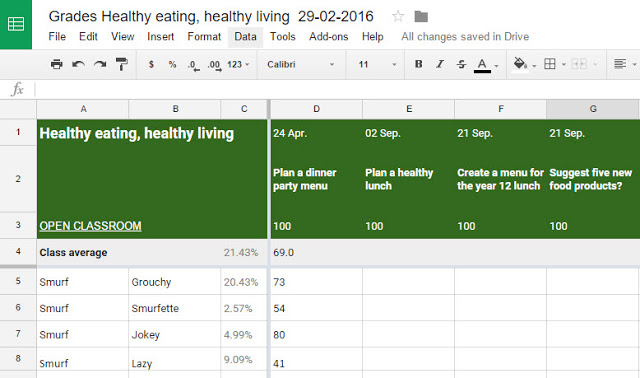640x378 pixels.
Task: Select column B header
Action: 175,109
